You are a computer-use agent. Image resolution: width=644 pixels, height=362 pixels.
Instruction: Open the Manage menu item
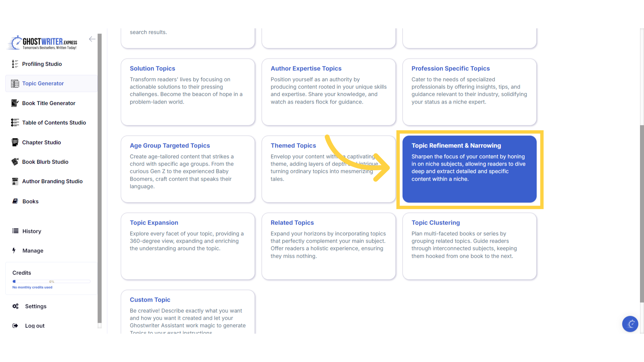click(33, 251)
